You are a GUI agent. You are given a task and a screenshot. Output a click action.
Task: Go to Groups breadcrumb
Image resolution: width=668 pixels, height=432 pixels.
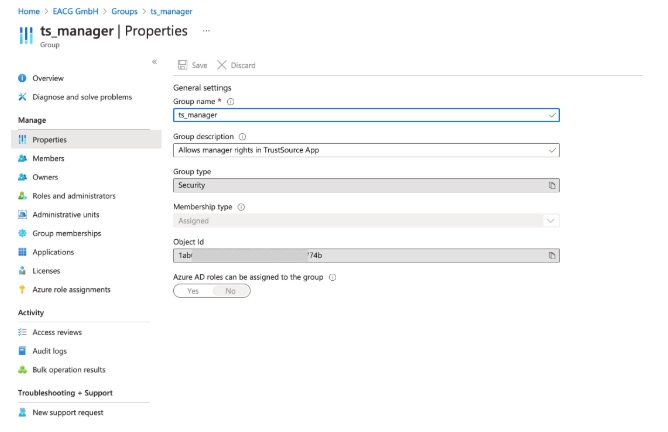124,12
